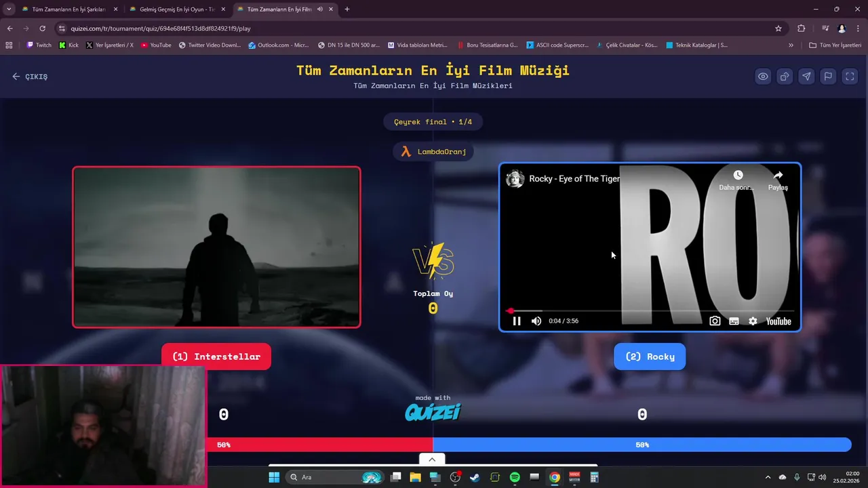Open Twitter Video Downloader bookmark
Image resolution: width=868 pixels, height=488 pixels.
tap(210, 45)
